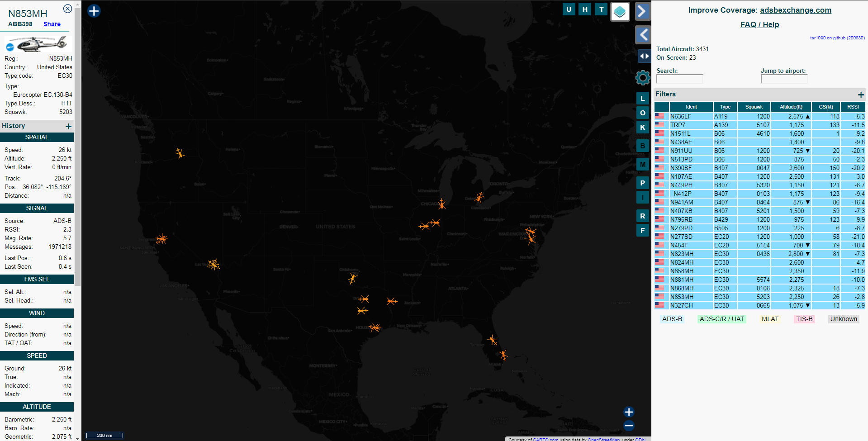Image resolution: width=868 pixels, height=441 pixels.
Task: Toggle the L map option button
Action: tap(643, 98)
